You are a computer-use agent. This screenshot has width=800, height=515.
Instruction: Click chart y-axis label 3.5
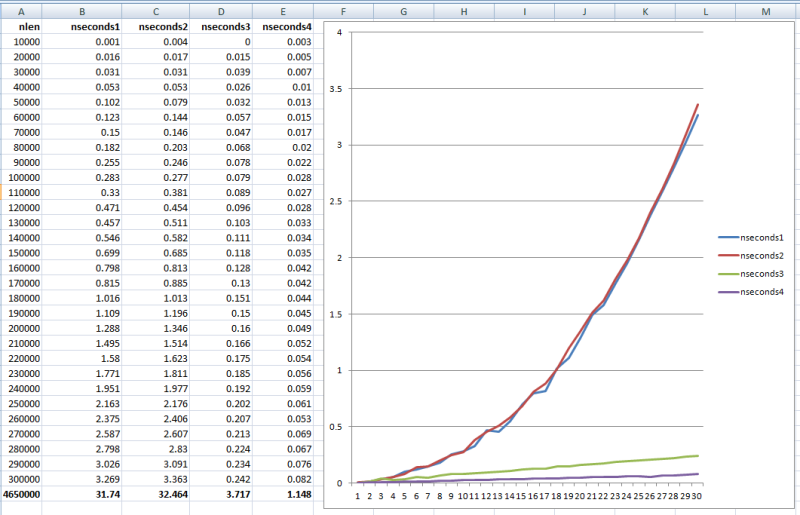pyautogui.click(x=336, y=89)
